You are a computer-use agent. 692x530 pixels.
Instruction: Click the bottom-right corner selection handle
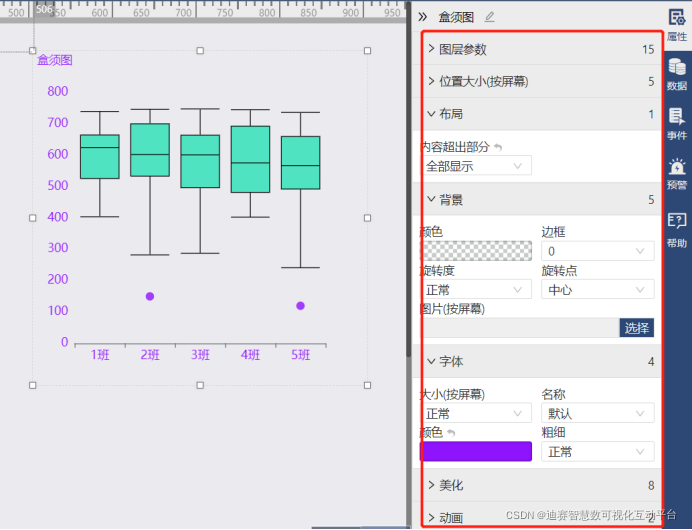click(367, 385)
